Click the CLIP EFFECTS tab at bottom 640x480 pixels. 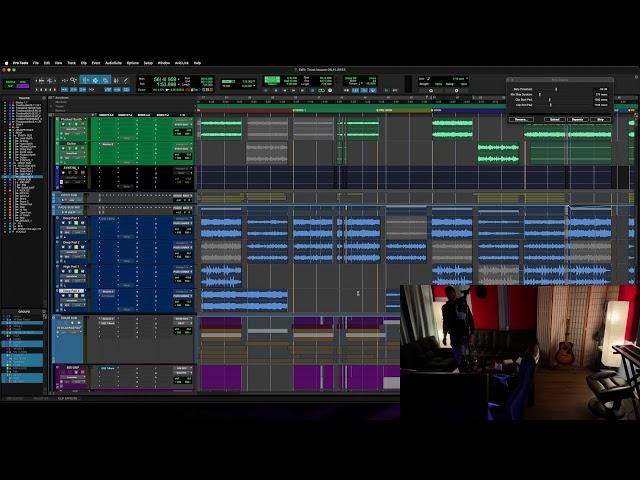67,398
